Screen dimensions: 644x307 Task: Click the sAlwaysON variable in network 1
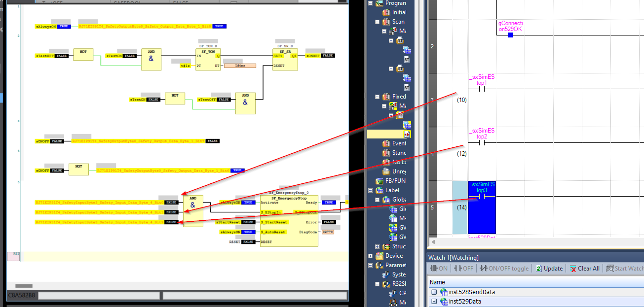point(46,26)
